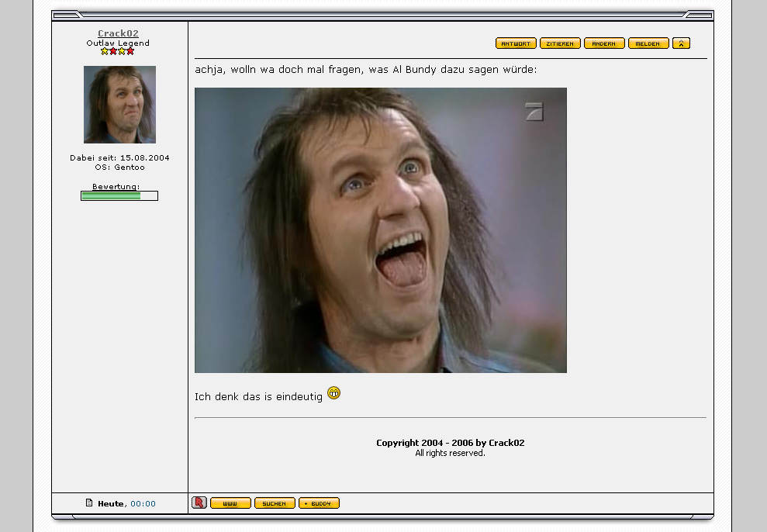Click the SUCHEN search button
The width and height of the screenshot is (767, 532).
tap(275, 503)
